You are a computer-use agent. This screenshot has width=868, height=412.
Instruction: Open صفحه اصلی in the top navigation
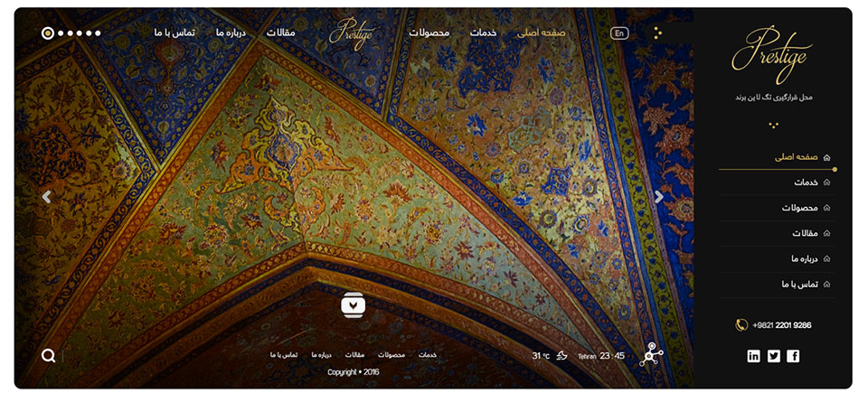coord(541,33)
